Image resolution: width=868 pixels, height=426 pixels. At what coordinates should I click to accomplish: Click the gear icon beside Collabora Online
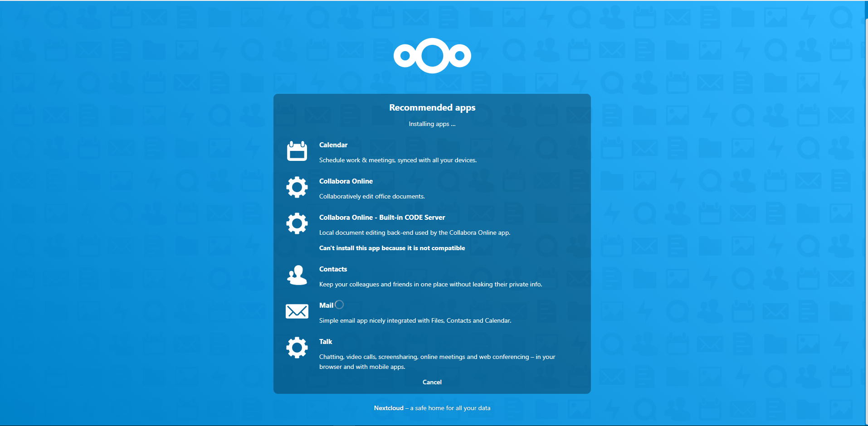[297, 187]
